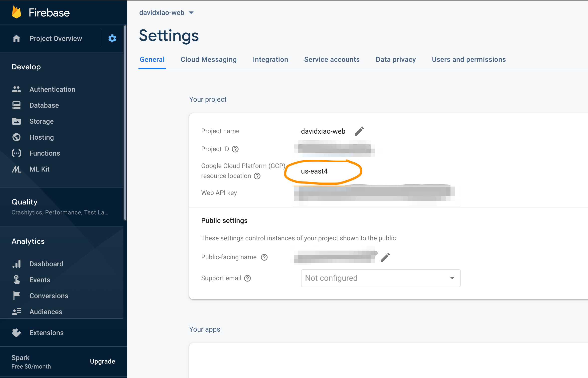This screenshot has height=378, width=588.
Task: Click the Audiences person-list icon
Action: (16, 312)
